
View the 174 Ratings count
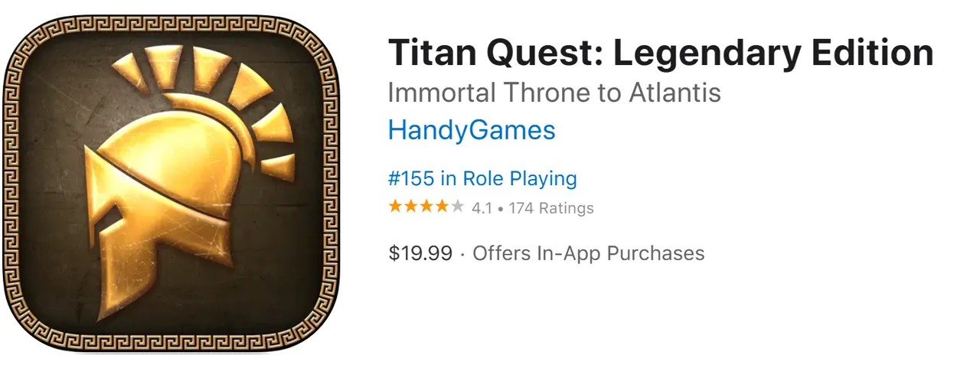coord(550,207)
